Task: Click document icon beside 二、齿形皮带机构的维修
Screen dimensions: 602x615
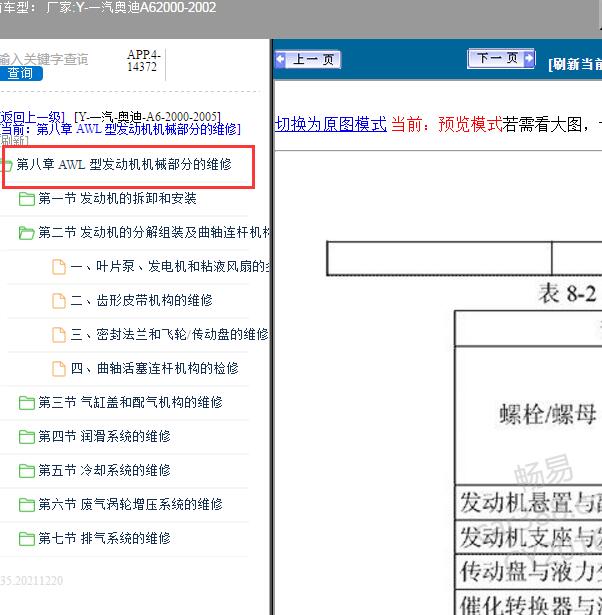Action: point(59,301)
